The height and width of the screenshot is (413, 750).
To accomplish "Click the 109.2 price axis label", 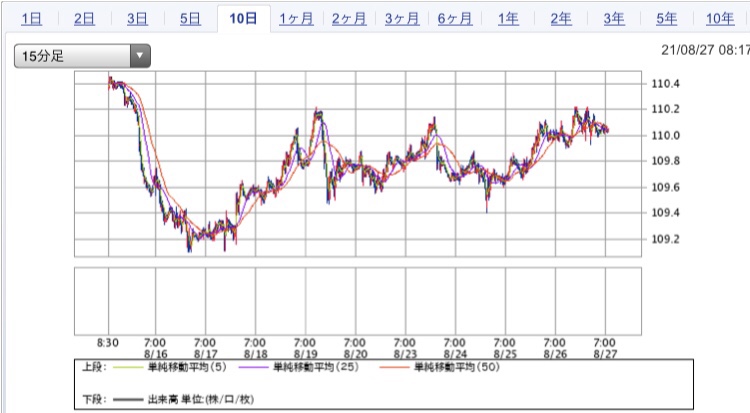I will [x=665, y=239].
